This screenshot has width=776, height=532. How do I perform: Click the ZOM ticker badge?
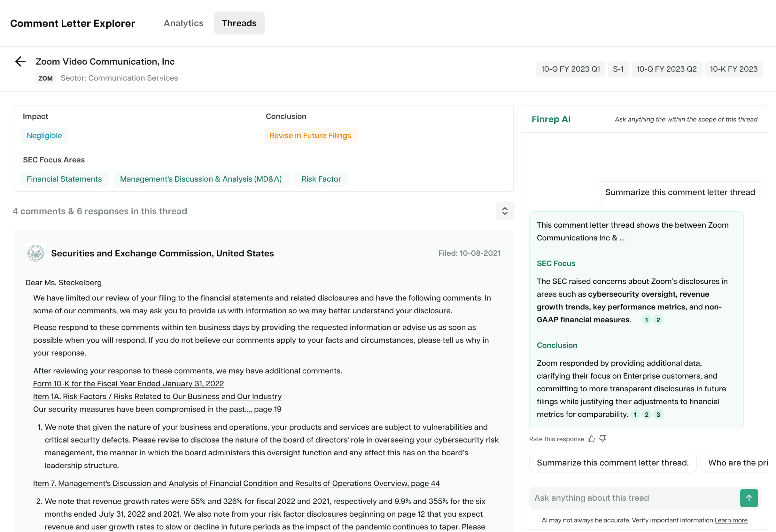tap(45, 78)
